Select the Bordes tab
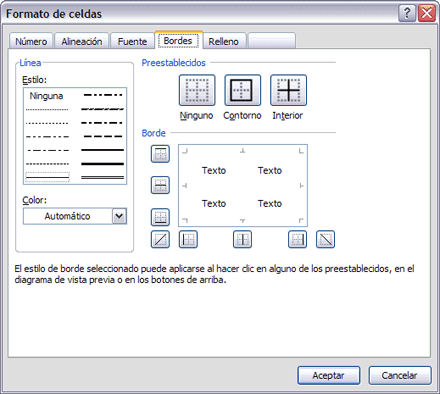Viewport: 440px width, 394px height. [178, 41]
